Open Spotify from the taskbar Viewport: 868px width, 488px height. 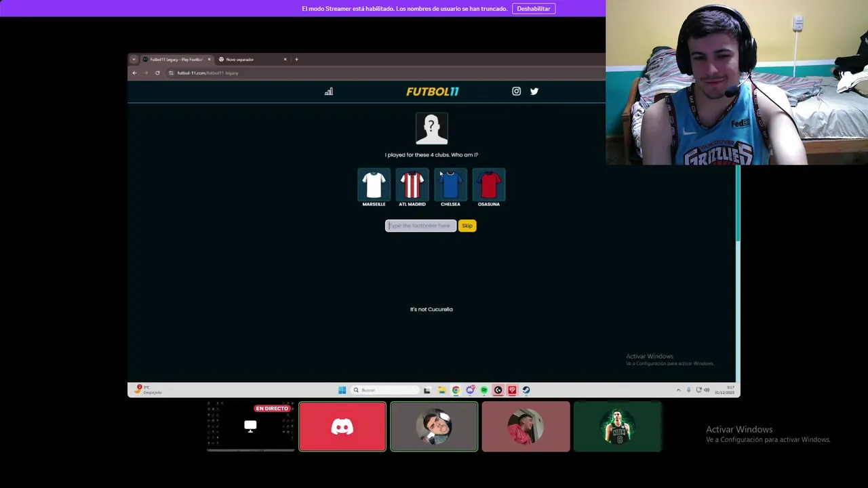click(484, 390)
